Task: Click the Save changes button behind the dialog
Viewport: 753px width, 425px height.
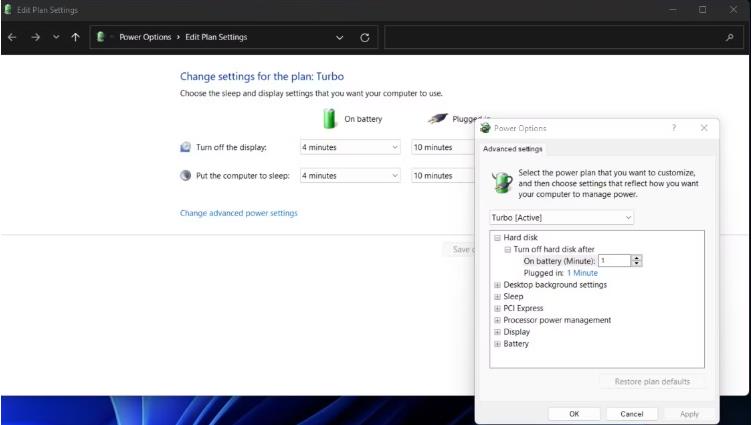Action: click(459, 249)
